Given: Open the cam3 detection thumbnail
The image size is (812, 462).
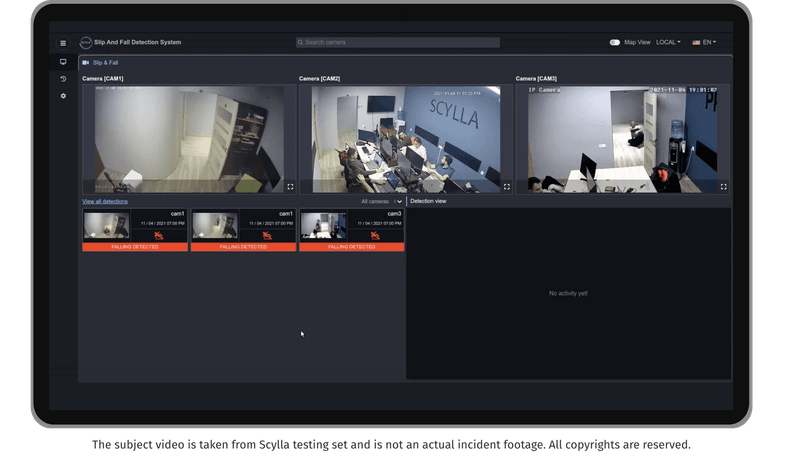Looking at the screenshot, I should (x=323, y=225).
